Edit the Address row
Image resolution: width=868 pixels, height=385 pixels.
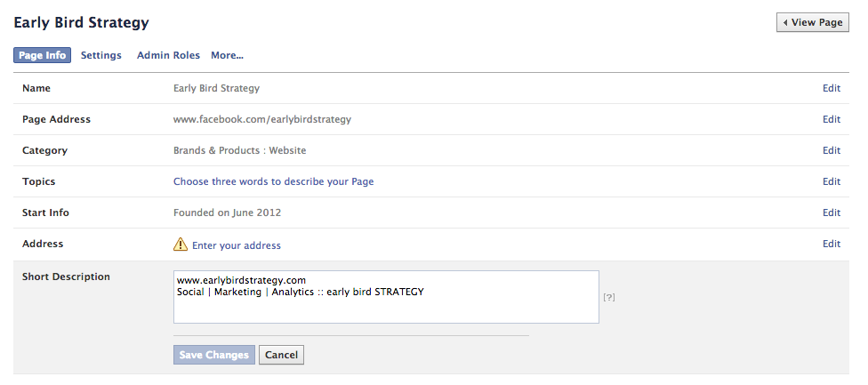click(x=831, y=244)
